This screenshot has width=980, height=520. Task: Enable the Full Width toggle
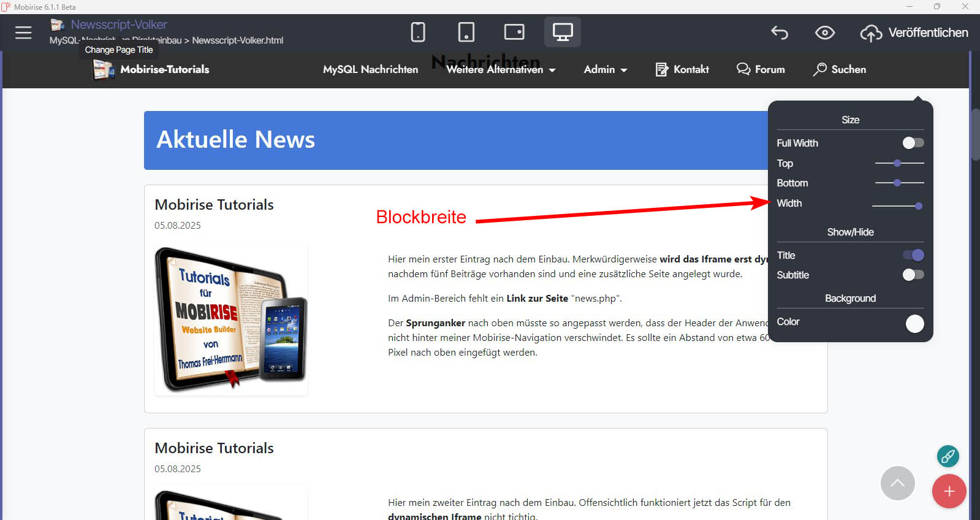pos(913,143)
